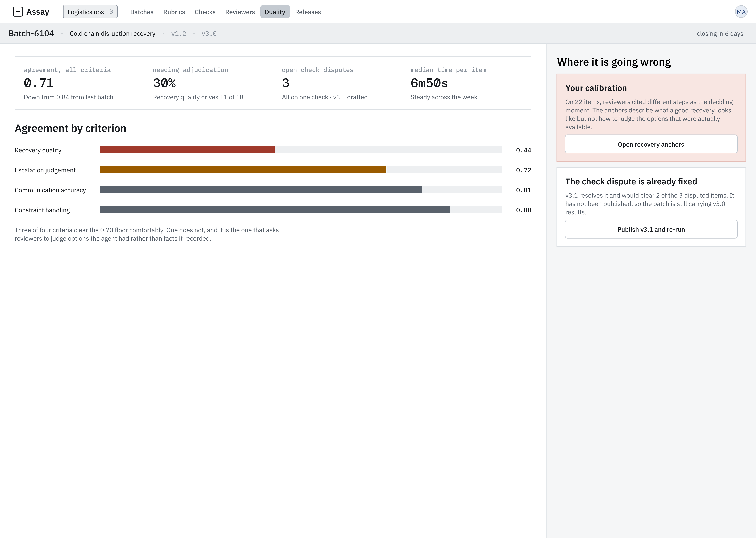
Task: Click the Escalation judgement agreement bar
Action: [x=301, y=170]
